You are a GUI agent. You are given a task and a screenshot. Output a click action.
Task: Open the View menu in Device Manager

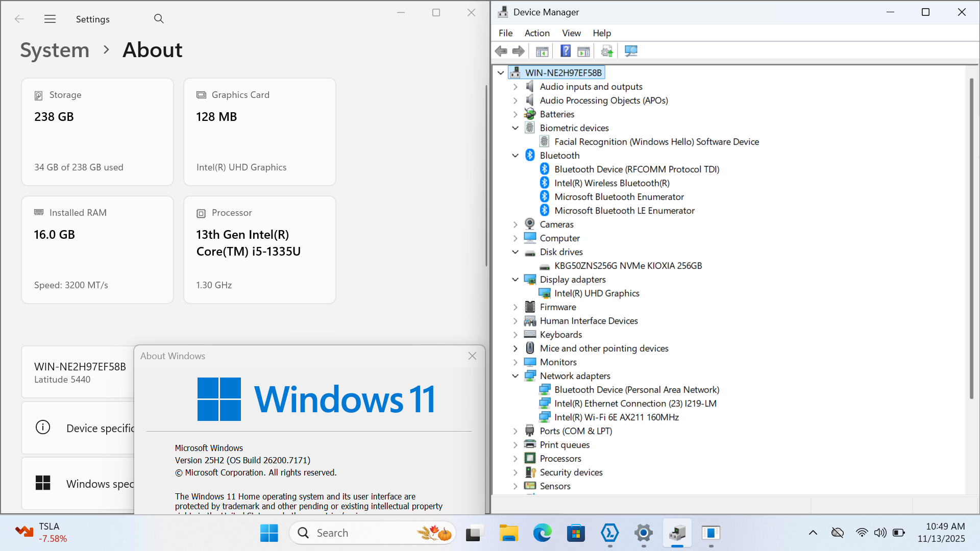pos(571,33)
